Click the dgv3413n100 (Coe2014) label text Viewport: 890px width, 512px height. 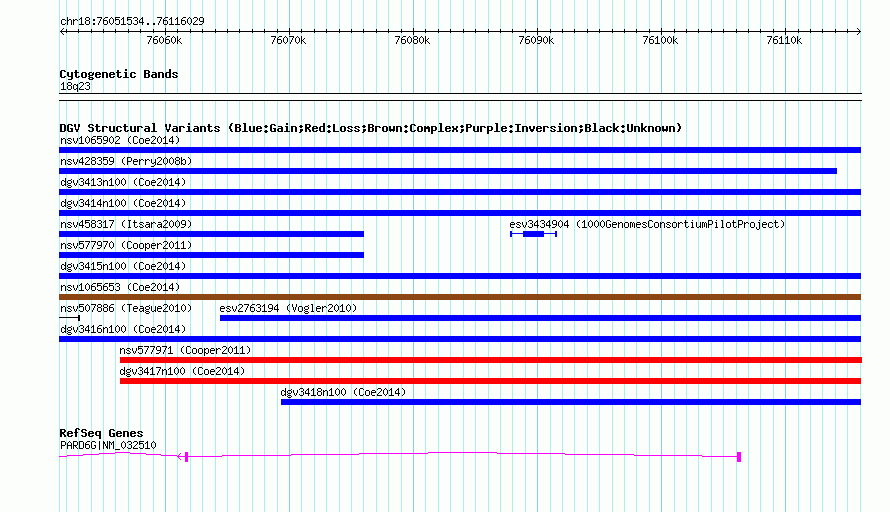pos(123,182)
